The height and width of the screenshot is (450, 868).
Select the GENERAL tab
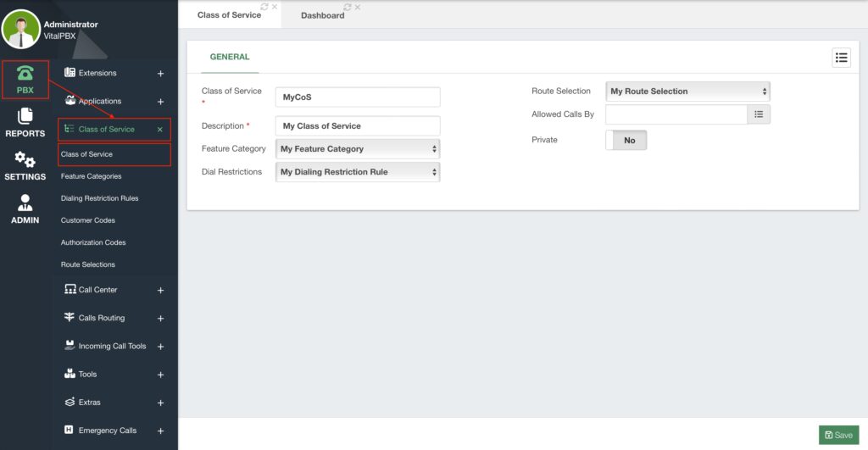pyautogui.click(x=230, y=58)
